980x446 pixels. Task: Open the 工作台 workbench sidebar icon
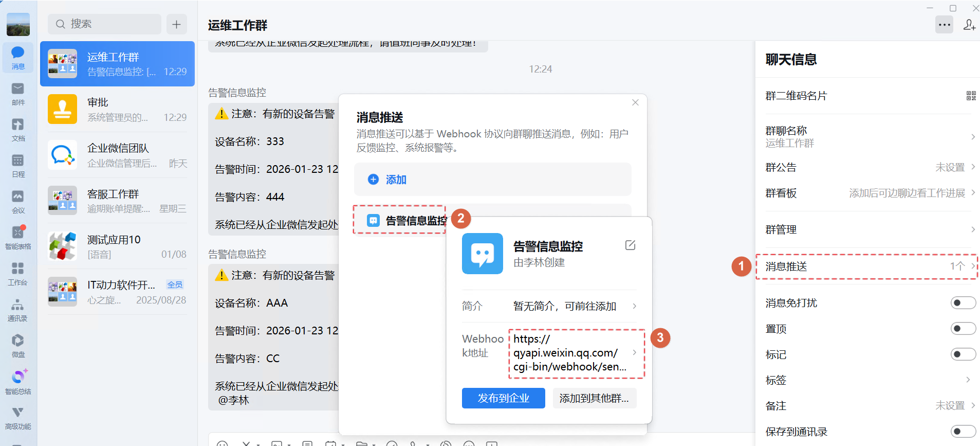pos(18,274)
